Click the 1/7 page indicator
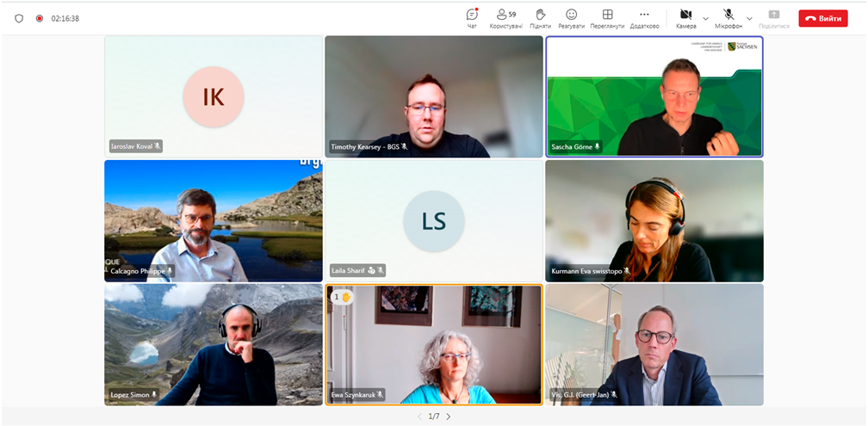The height and width of the screenshot is (426, 868). coord(434,417)
